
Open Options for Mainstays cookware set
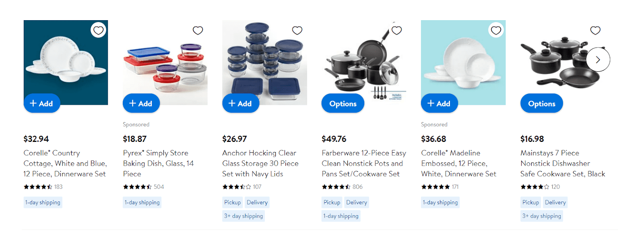click(x=542, y=104)
